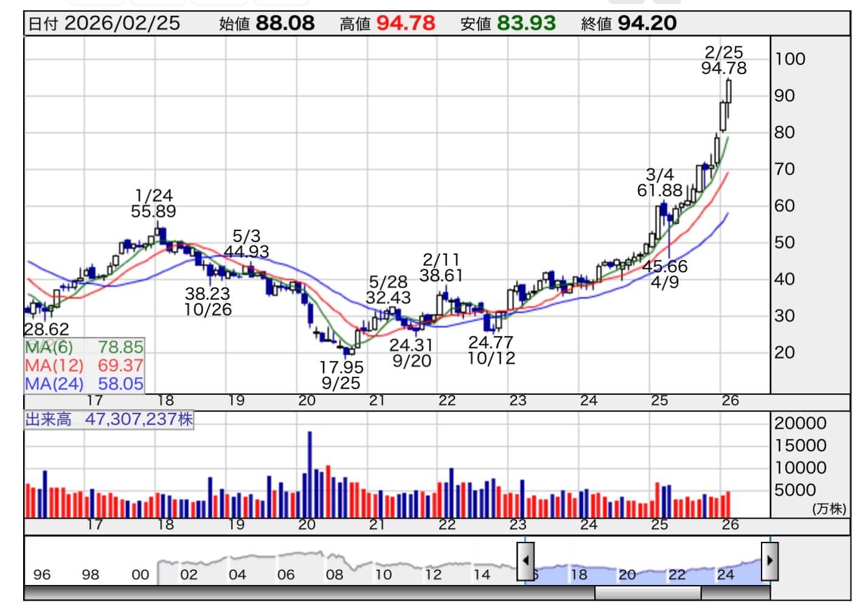Click the 4/9 low label 45.66
The image size is (868, 613).
tap(665, 266)
